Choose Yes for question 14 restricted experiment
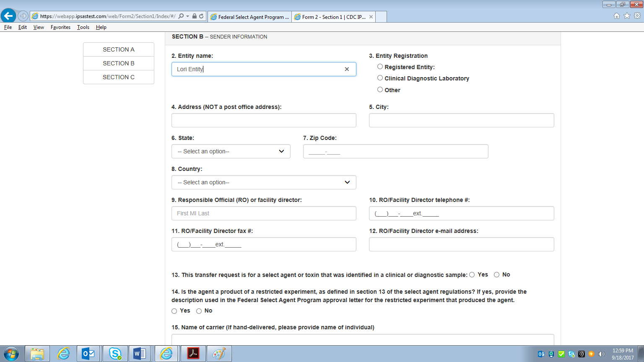Viewport: 644px width, 362px height. (174, 311)
